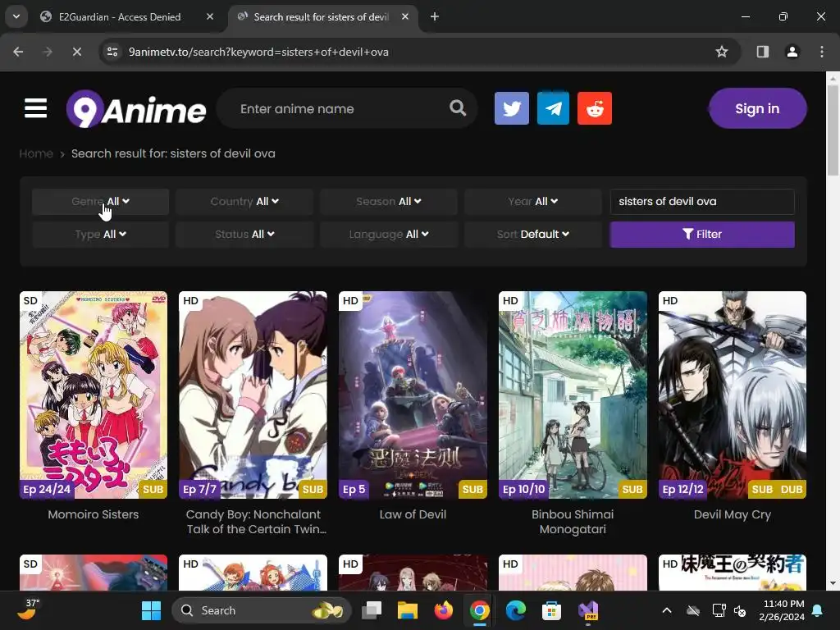The height and width of the screenshot is (630, 840).
Task: Open the Reddit social link
Action: pyautogui.click(x=595, y=108)
